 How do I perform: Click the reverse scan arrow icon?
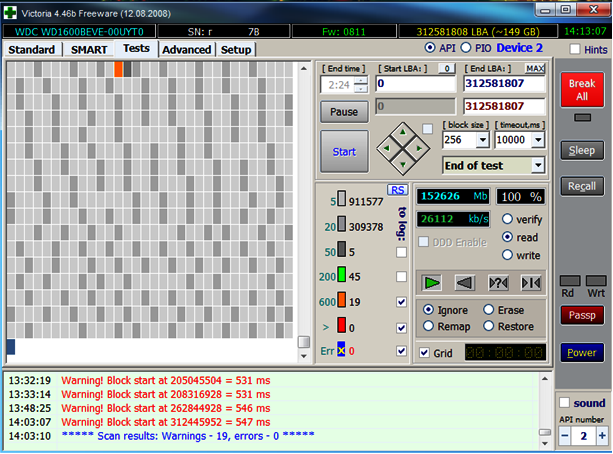click(x=464, y=283)
